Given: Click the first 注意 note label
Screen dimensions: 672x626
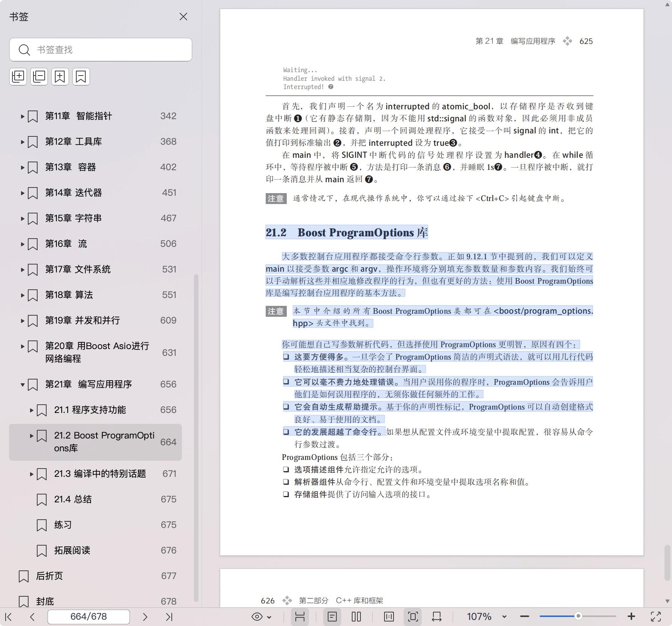Looking at the screenshot, I should (x=276, y=198).
